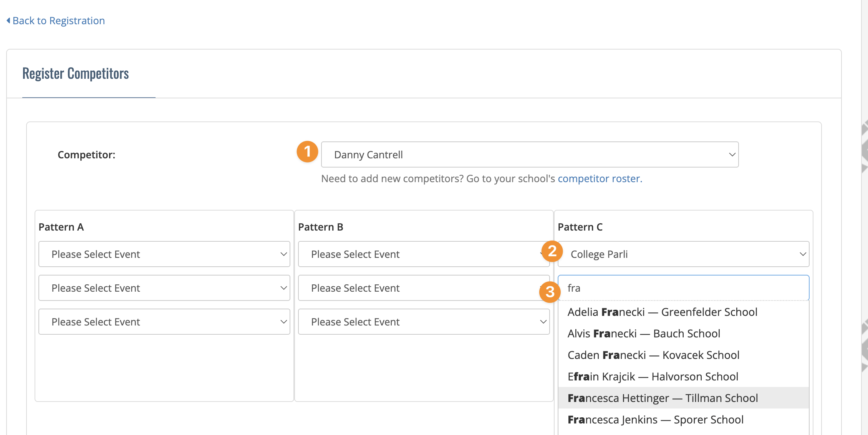Open second Pattern A event dropdown
This screenshot has width=868, height=435.
pos(164,288)
